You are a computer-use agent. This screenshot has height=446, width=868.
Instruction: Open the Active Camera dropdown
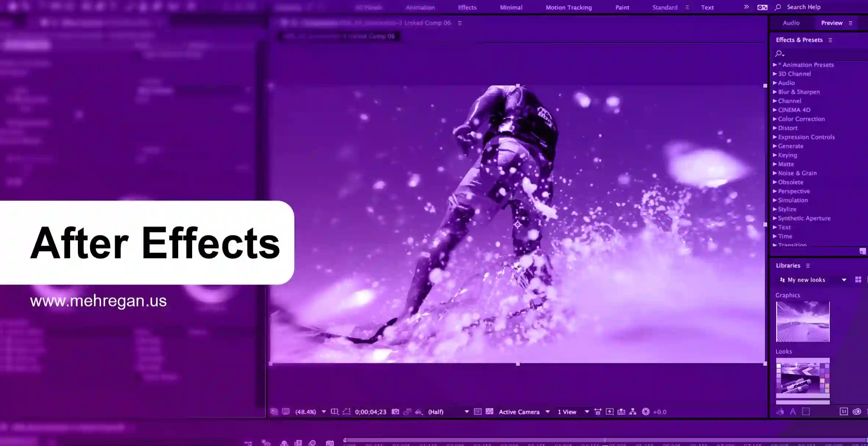click(524, 412)
